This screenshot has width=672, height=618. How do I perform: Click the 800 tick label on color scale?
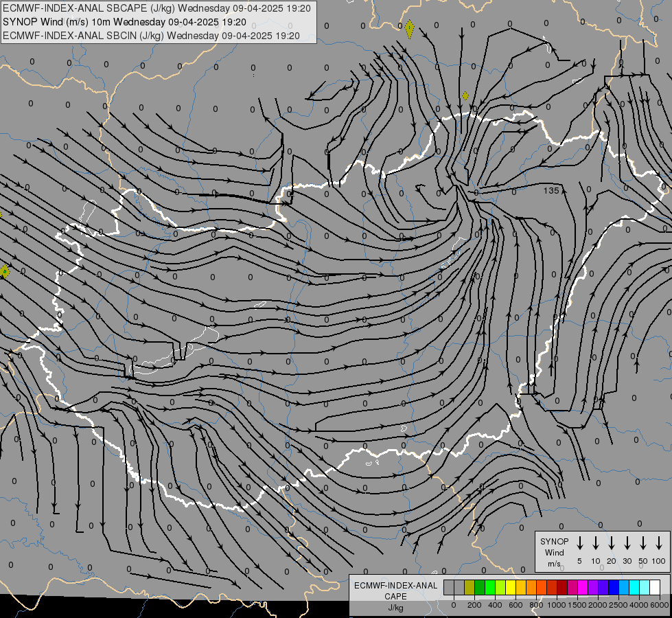click(x=536, y=605)
